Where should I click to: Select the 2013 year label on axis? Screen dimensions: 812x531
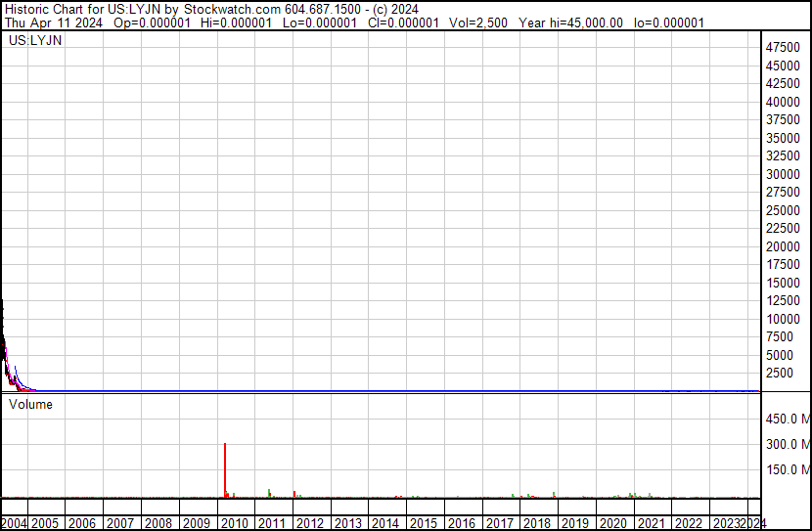348,523
